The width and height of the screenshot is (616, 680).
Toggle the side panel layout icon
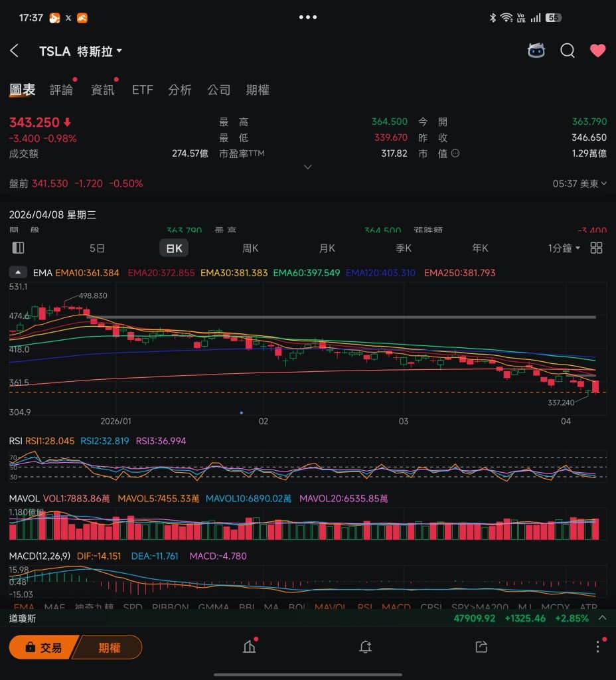(x=18, y=248)
